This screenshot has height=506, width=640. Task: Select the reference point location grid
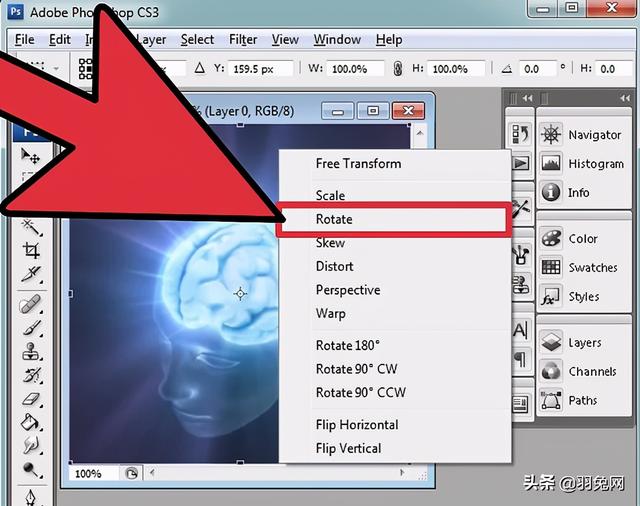pyautogui.click(x=85, y=69)
